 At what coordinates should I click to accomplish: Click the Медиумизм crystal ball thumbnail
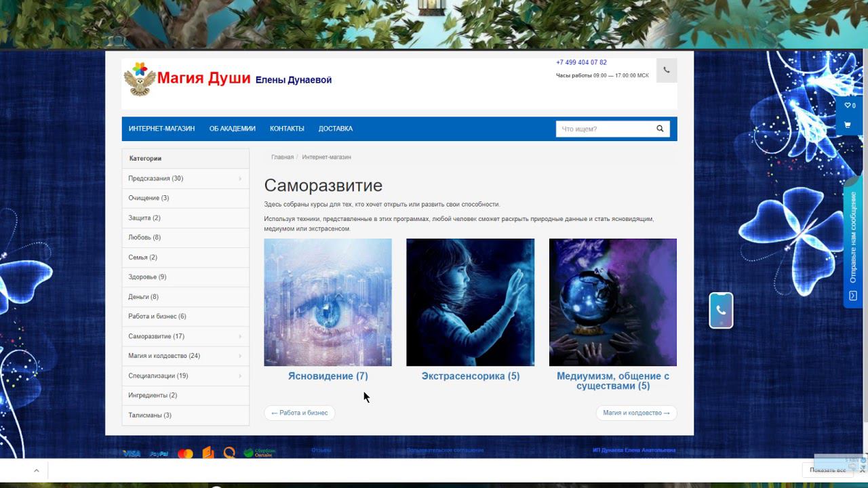(613, 302)
